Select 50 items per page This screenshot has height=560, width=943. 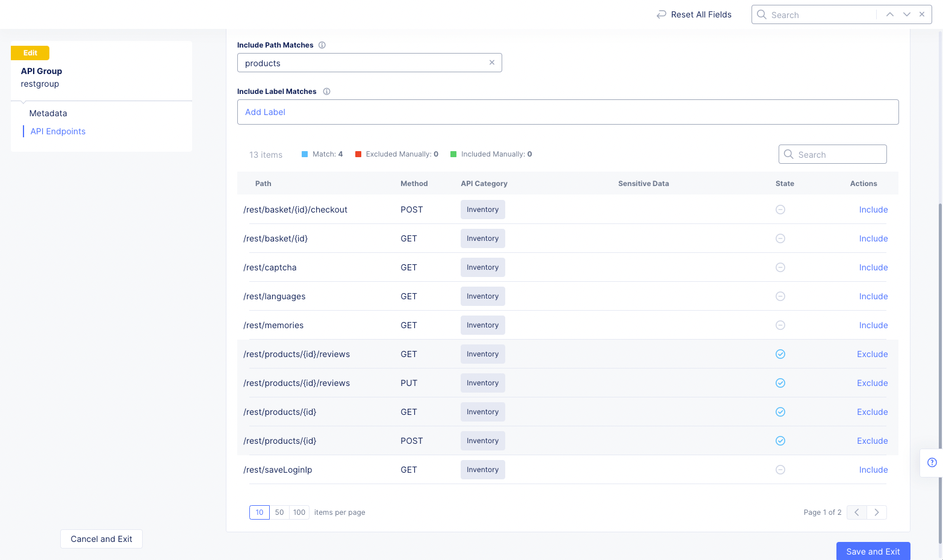(x=279, y=512)
